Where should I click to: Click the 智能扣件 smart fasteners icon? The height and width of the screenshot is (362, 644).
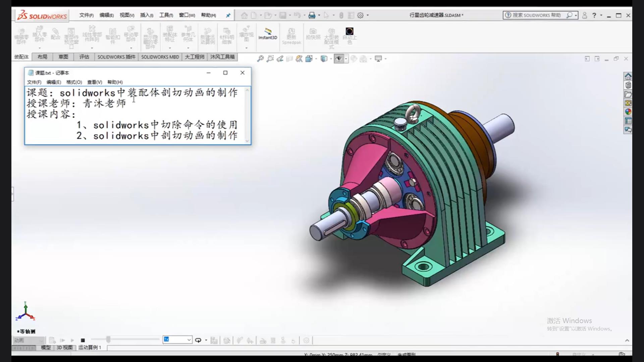point(113,36)
